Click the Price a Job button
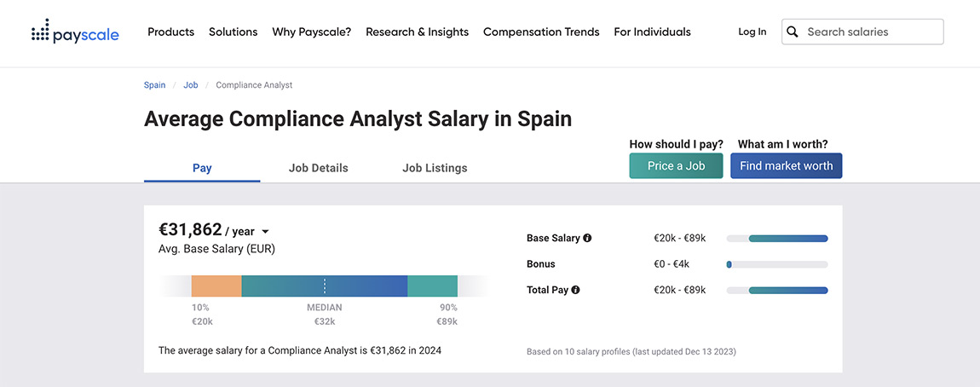The image size is (980, 387). coord(677,165)
